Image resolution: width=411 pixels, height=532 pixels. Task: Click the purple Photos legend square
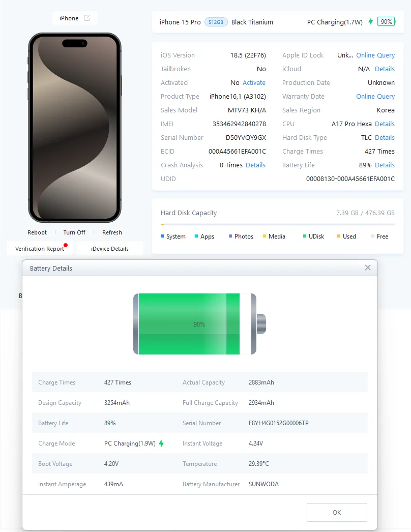pyautogui.click(x=230, y=236)
